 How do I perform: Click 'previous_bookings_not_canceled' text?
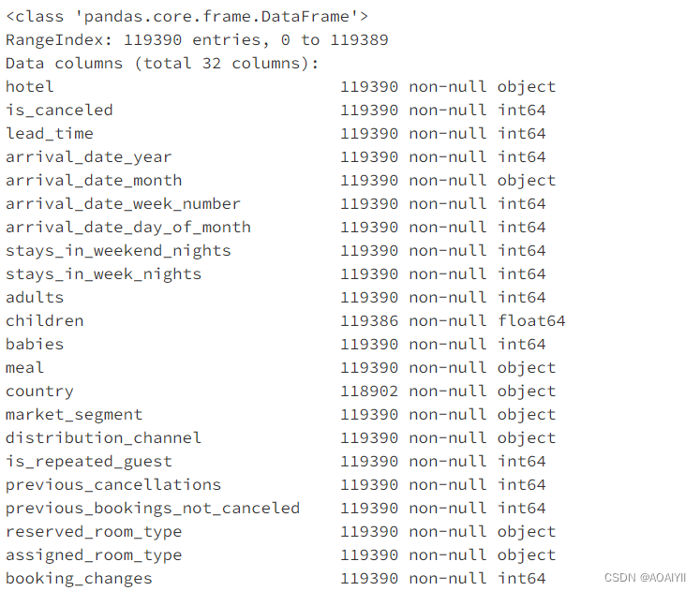[x=153, y=508]
